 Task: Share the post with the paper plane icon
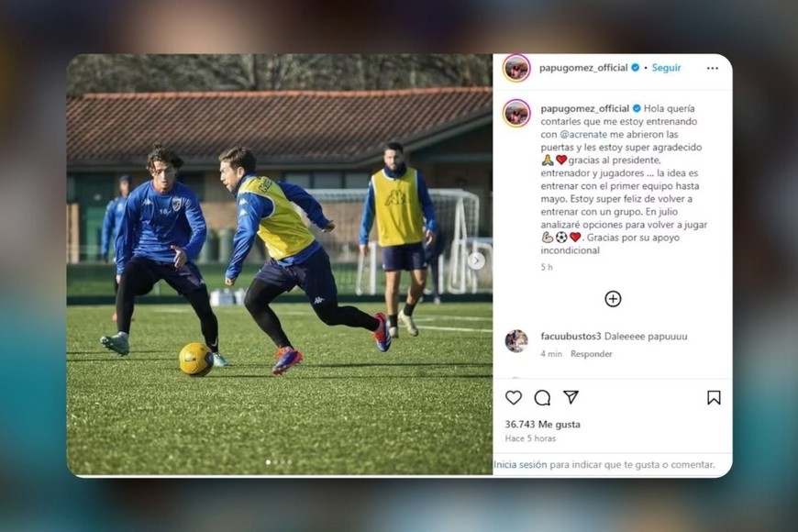coord(571,397)
